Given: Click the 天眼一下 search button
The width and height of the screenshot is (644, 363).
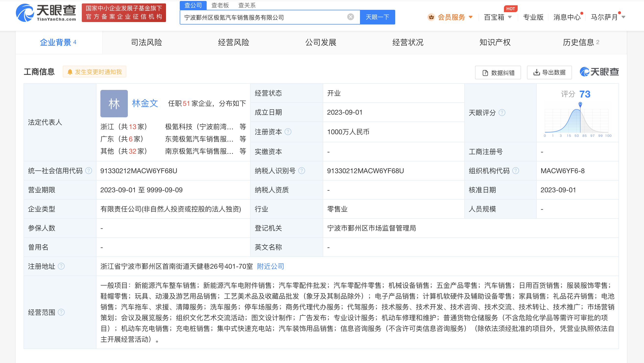Looking at the screenshot, I should point(377,17).
